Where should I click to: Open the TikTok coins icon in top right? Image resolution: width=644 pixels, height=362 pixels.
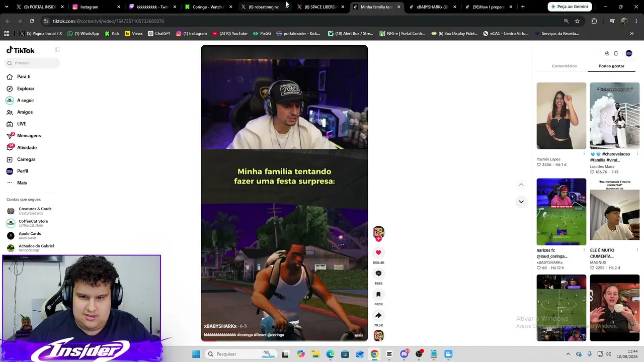click(x=607, y=53)
